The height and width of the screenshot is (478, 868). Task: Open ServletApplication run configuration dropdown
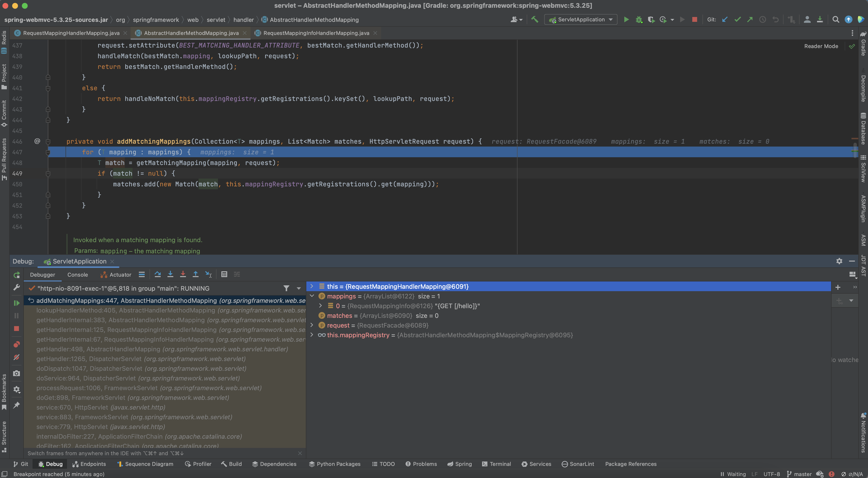pos(581,20)
